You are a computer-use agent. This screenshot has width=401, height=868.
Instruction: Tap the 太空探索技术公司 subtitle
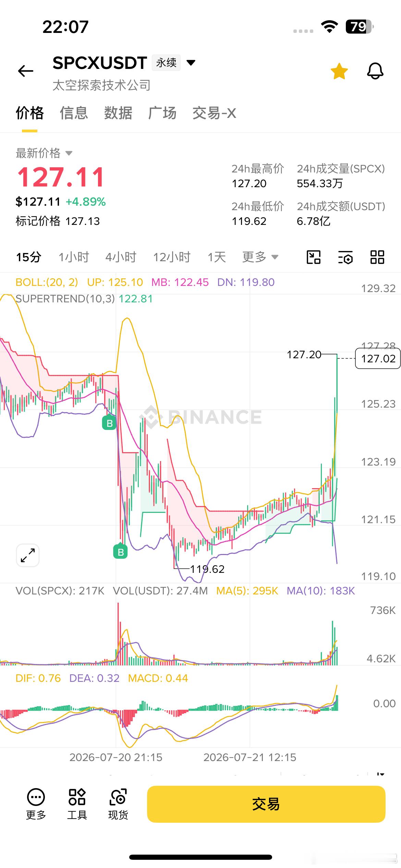(102, 85)
